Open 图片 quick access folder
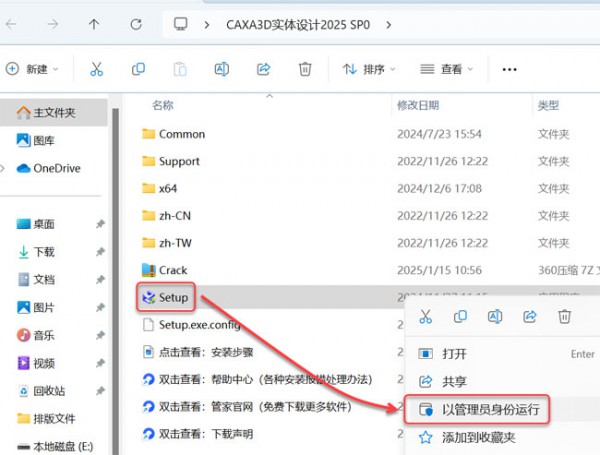The width and height of the screenshot is (600, 455). [36, 308]
